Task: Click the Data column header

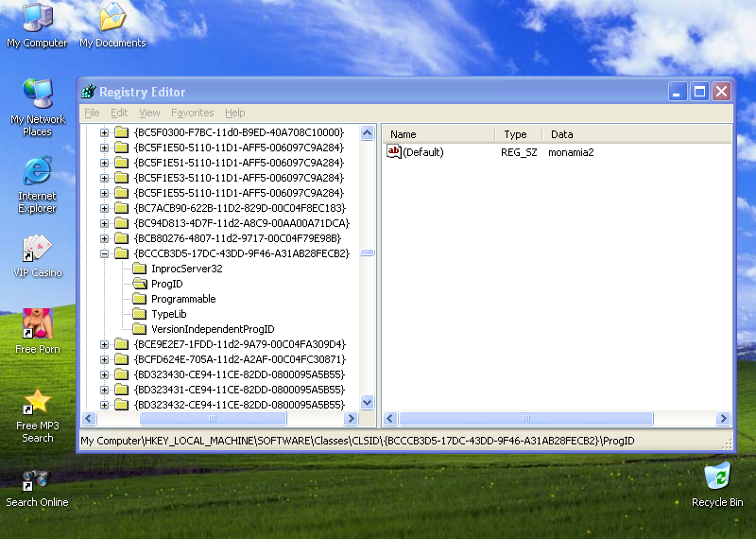Action: click(637, 134)
